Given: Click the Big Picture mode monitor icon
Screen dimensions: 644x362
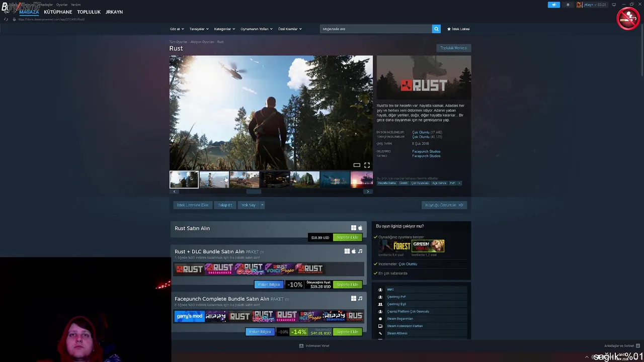Looking at the screenshot, I should click(614, 5).
